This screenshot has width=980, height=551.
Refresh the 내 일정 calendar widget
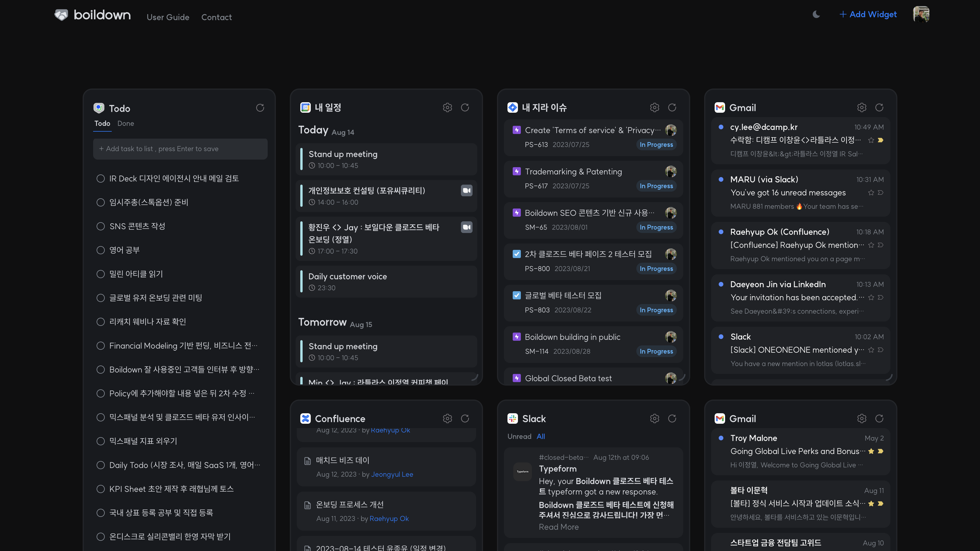[x=465, y=107]
